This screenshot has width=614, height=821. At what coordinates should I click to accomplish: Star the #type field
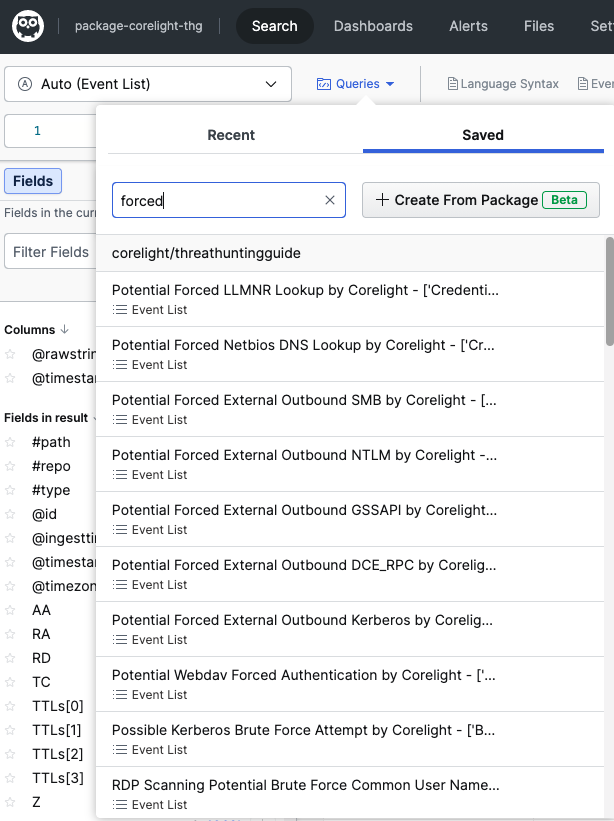point(10,490)
